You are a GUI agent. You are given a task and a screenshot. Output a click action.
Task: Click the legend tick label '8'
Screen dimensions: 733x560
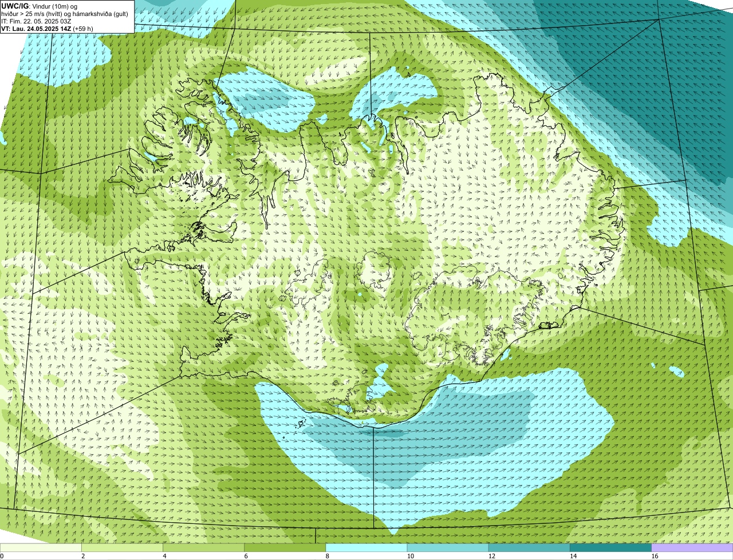[328, 556]
